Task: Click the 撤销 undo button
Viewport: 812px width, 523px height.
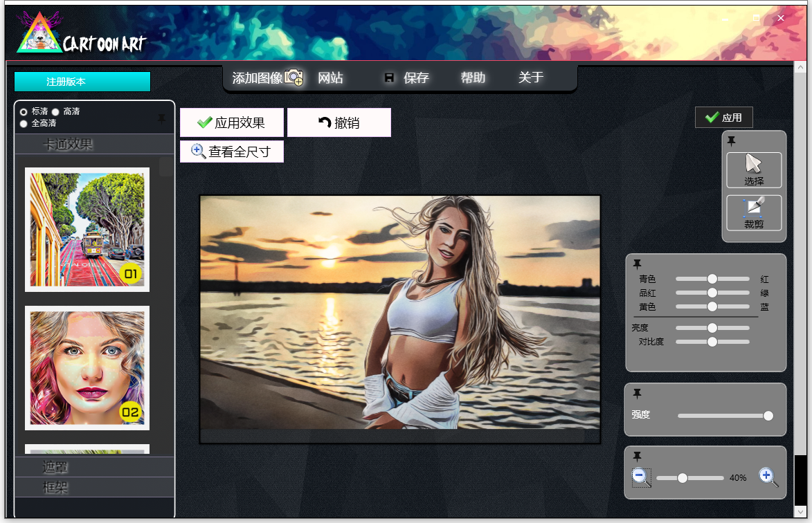Action: (x=339, y=122)
